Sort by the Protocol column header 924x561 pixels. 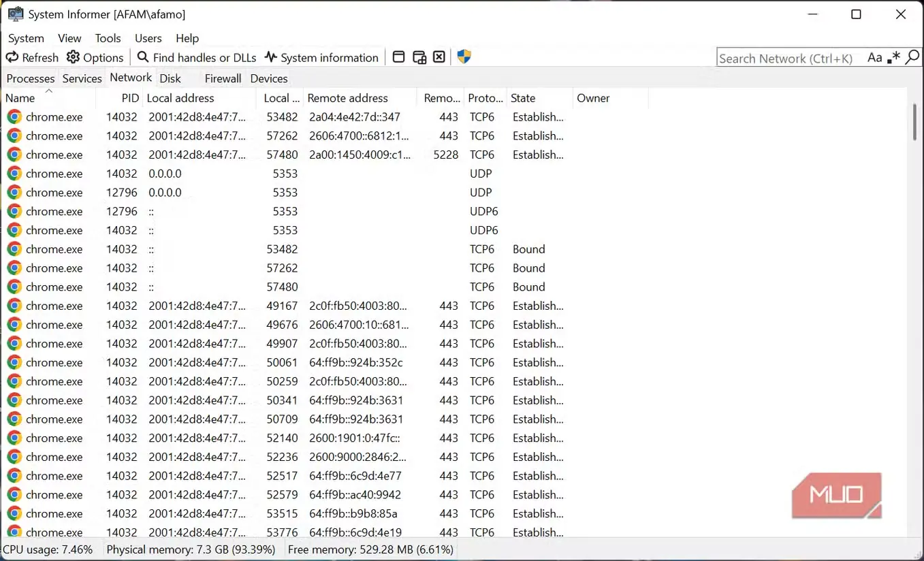pos(485,98)
